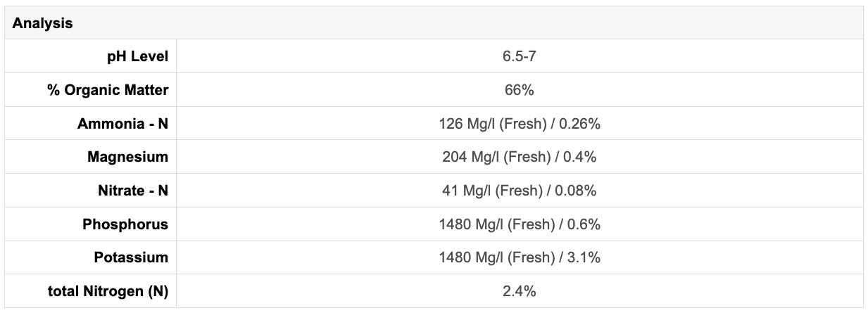This screenshot has width=868, height=313.
Task: Select the 0.4% magnesium percentage
Action: [x=579, y=157]
